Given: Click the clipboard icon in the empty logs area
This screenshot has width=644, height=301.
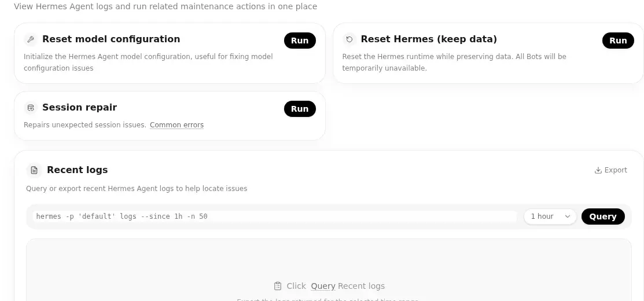Looking at the screenshot, I should tap(278, 286).
